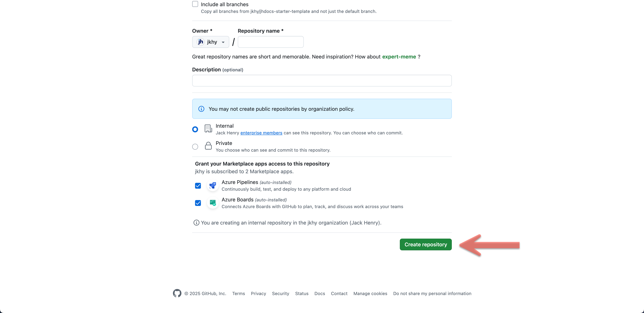Click the jh owner avatar icon
The width and height of the screenshot is (644, 313).
coord(201,42)
